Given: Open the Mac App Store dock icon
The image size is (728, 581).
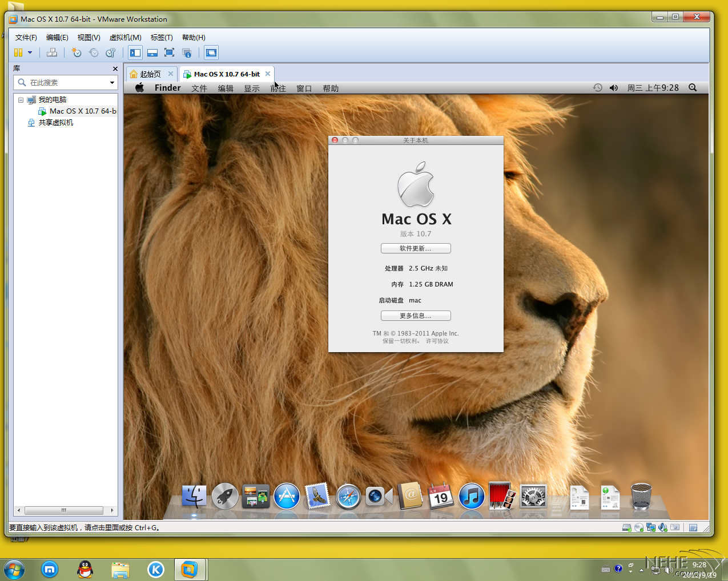Looking at the screenshot, I should [287, 497].
